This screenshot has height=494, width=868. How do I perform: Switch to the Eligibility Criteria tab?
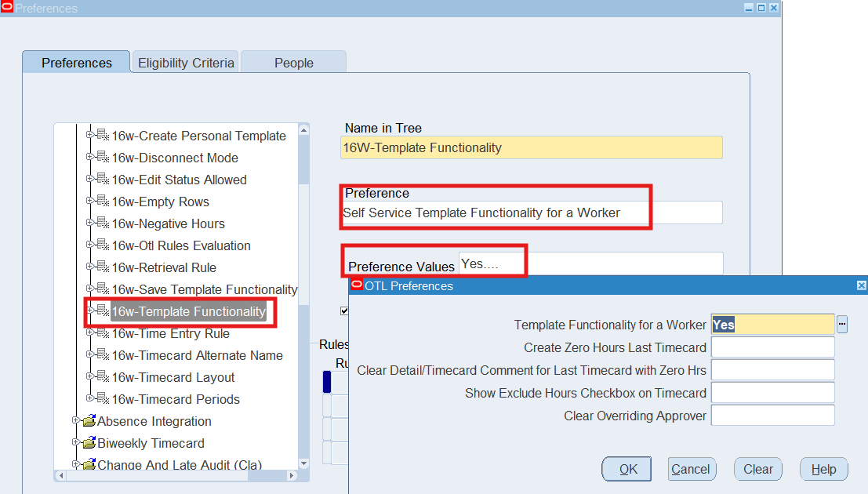coord(186,63)
